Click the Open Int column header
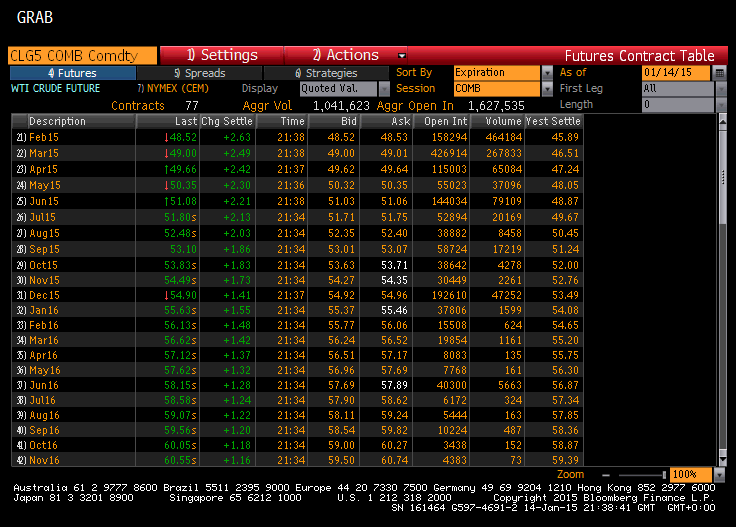 pos(441,121)
